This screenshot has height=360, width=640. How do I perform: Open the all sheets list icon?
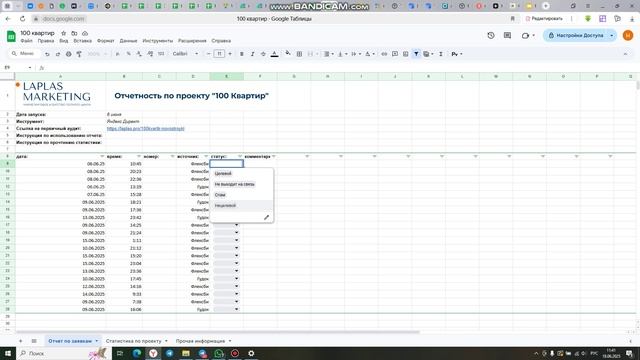34,341
